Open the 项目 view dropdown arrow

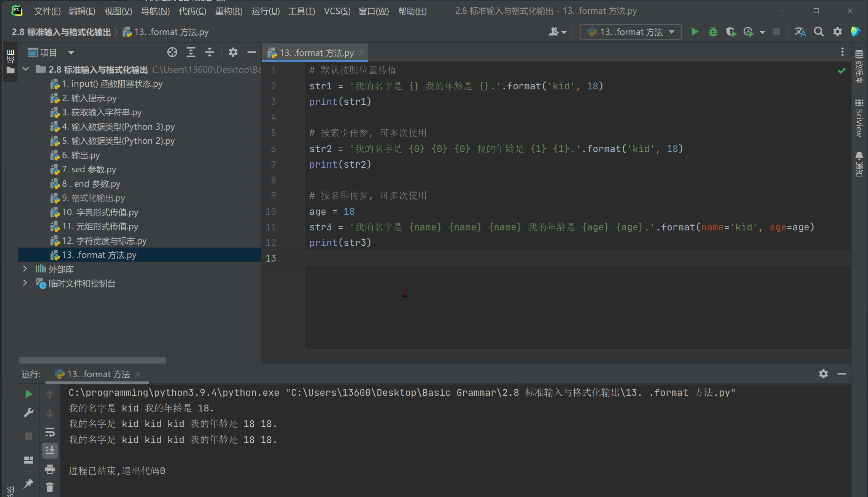point(71,52)
